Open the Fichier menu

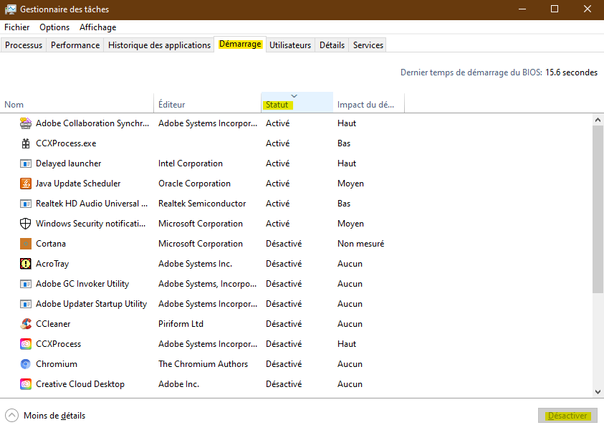tap(17, 27)
